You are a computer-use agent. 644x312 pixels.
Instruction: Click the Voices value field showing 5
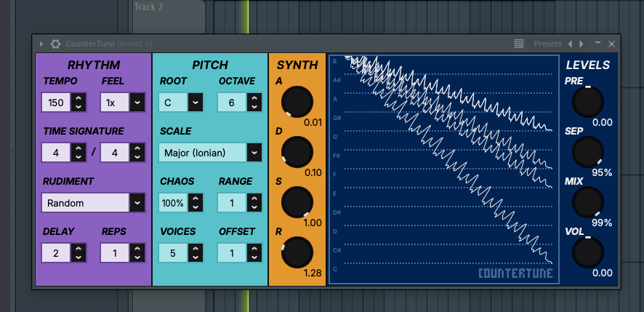[173, 253]
